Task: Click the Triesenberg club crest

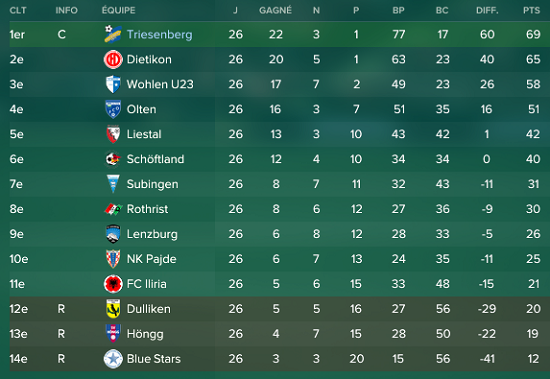Action: [x=113, y=34]
